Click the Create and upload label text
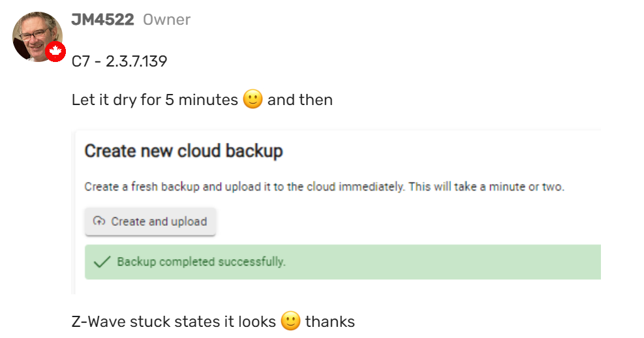 click(159, 221)
